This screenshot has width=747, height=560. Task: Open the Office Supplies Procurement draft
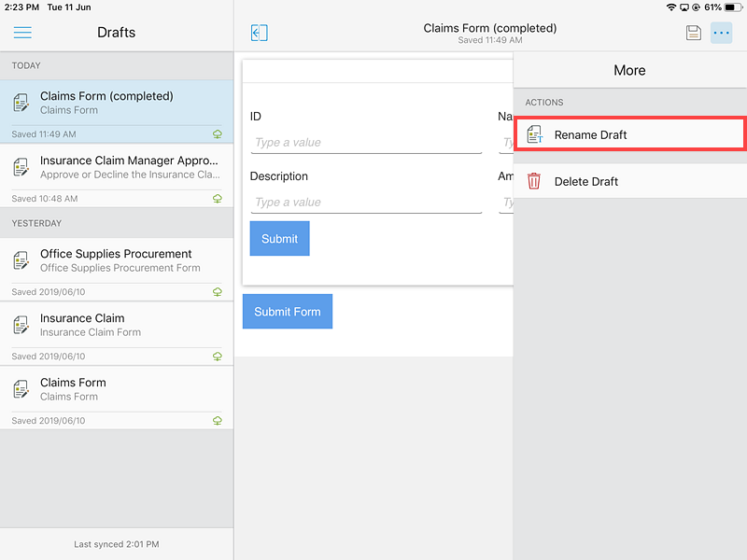pyautogui.click(x=117, y=269)
